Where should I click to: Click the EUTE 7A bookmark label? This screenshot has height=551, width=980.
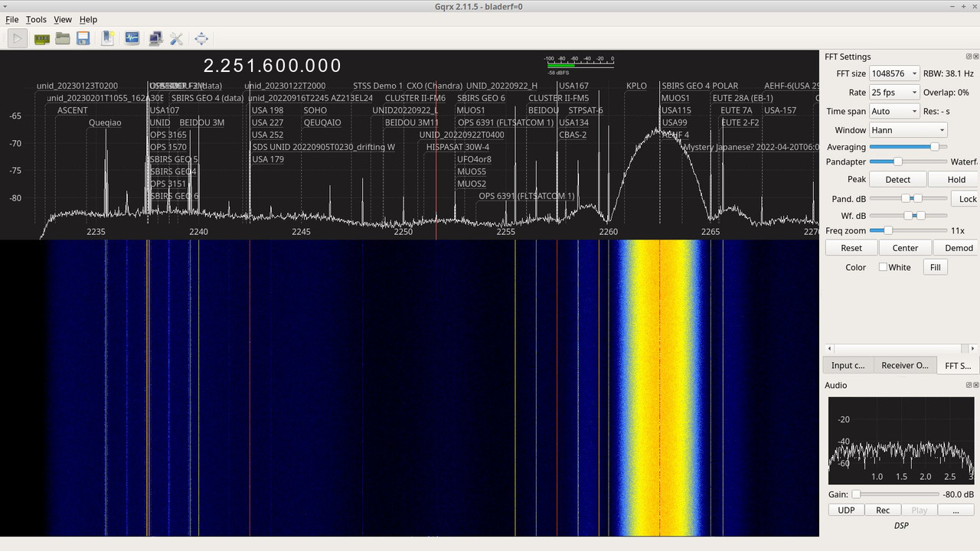coord(737,110)
